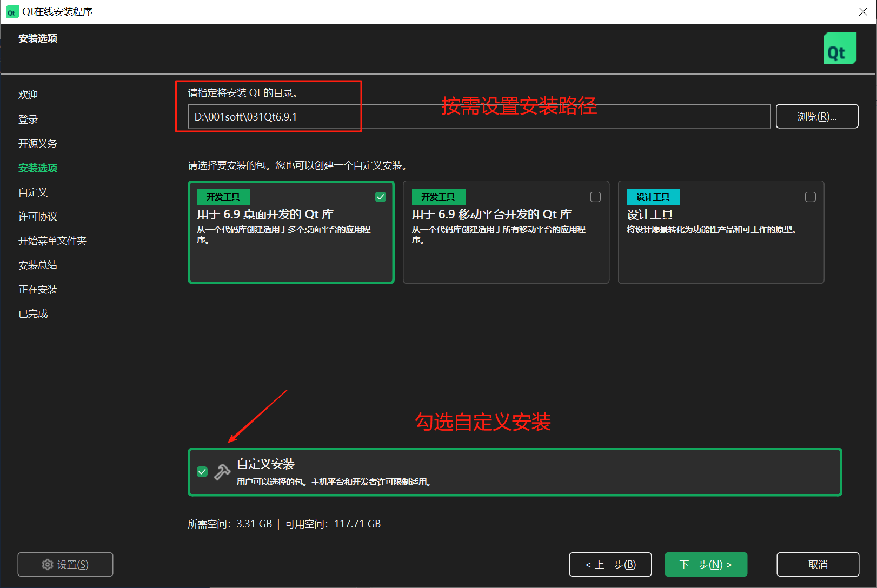Click the blue 设计工具 tag
Image resolution: width=877 pixels, height=588 pixels.
(653, 197)
